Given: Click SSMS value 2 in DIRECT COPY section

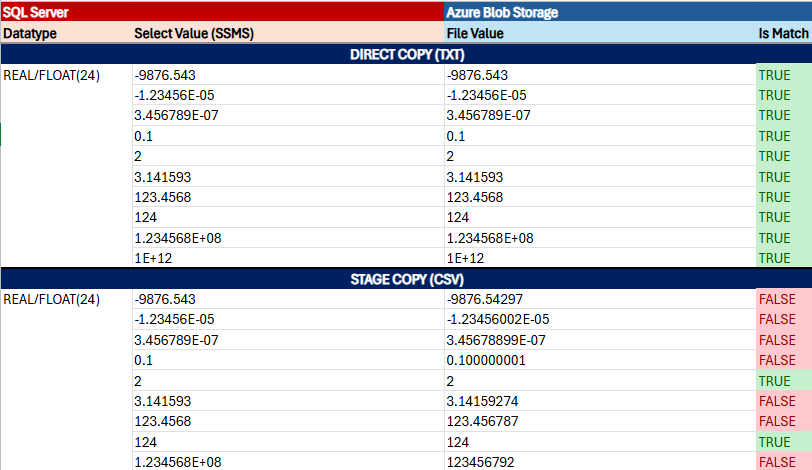Looking at the screenshot, I should coord(288,156).
